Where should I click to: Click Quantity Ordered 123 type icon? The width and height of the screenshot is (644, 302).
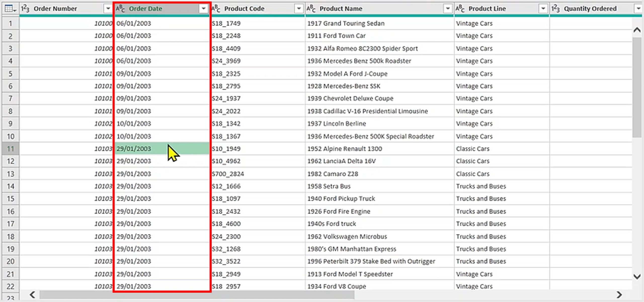click(555, 9)
